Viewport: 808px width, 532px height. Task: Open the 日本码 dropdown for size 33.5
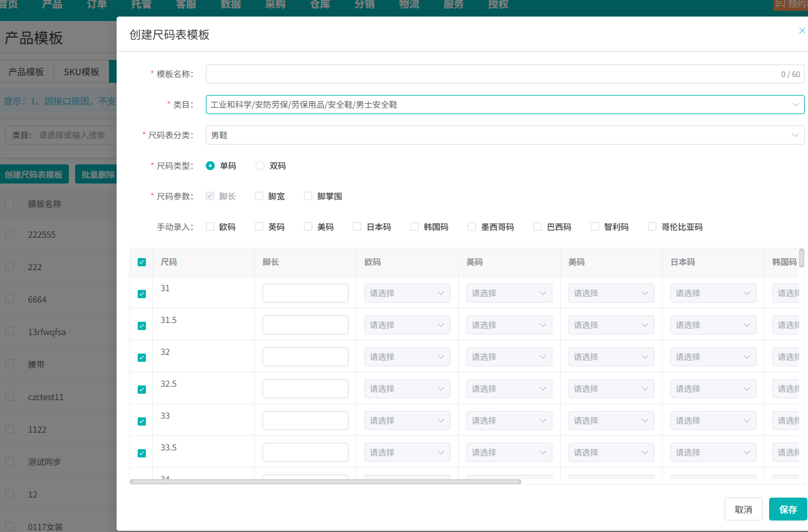713,452
